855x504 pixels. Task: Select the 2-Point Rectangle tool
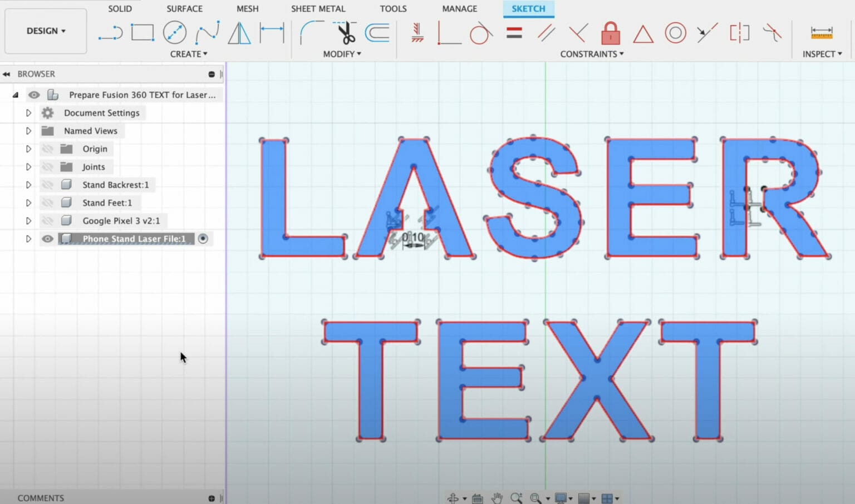click(142, 32)
